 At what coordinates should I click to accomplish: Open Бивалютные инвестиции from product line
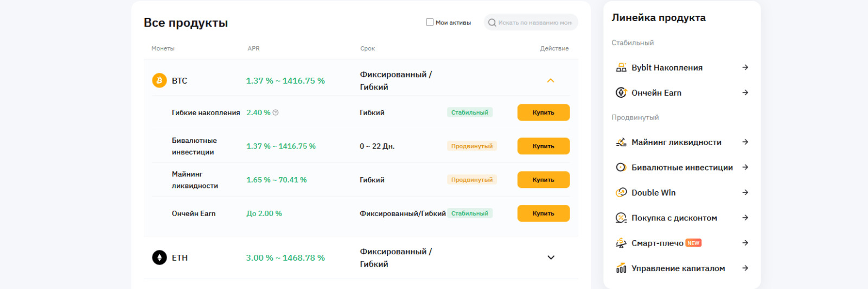tap(682, 167)
